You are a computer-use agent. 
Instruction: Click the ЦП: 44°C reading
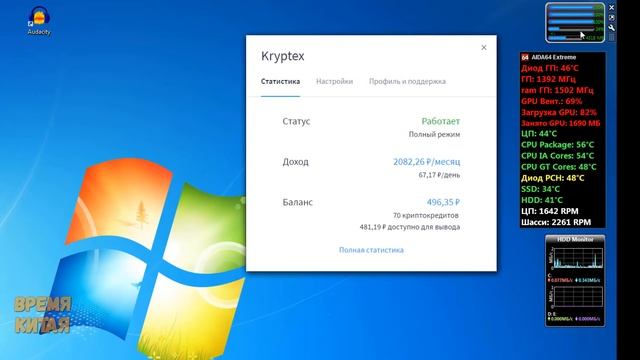tap(539, 133)
